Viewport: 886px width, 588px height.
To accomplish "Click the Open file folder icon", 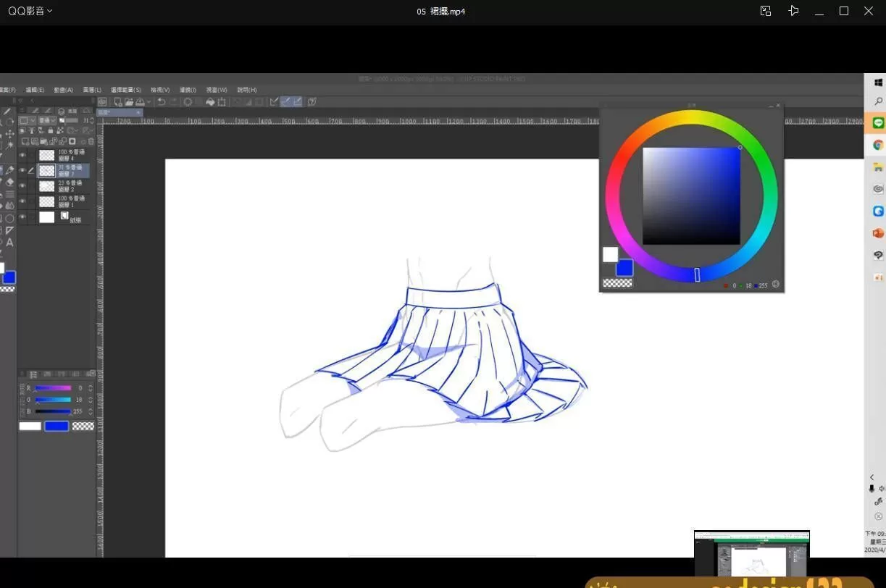I will [128, 102].
